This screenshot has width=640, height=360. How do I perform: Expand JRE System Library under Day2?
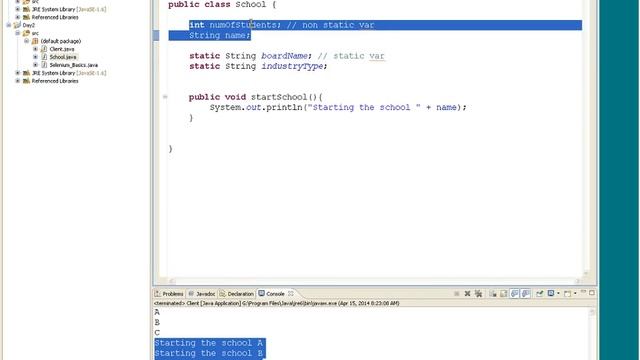pos(18,73)
